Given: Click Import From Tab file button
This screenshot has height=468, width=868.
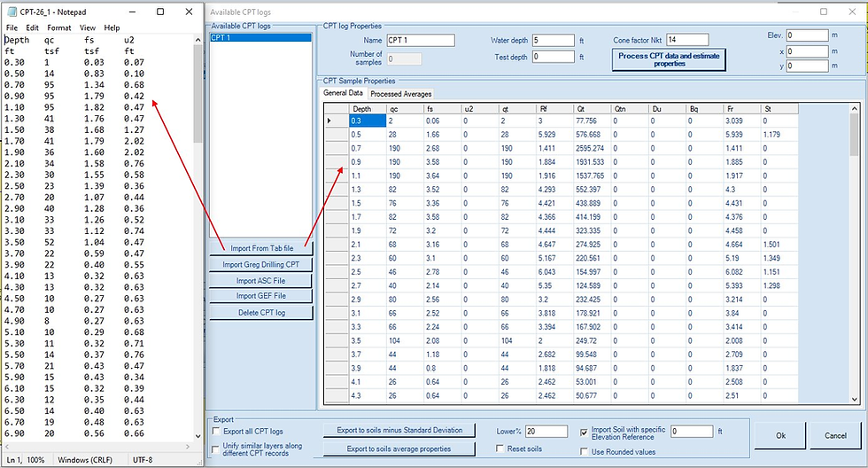Looking at the screenshot, I should coord(261,249).
